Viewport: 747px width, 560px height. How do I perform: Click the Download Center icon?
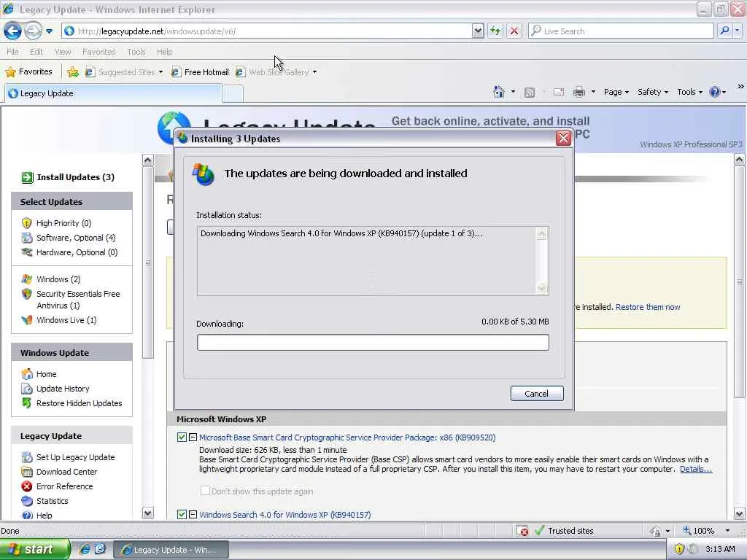click(x=27, y=472)
